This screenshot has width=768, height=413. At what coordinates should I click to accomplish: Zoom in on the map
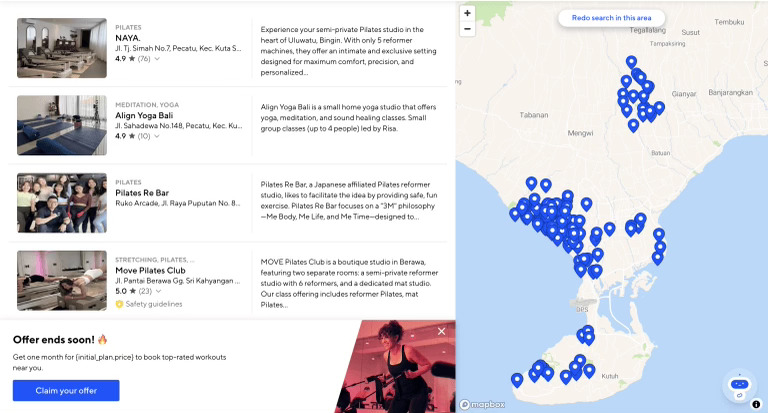467,13
